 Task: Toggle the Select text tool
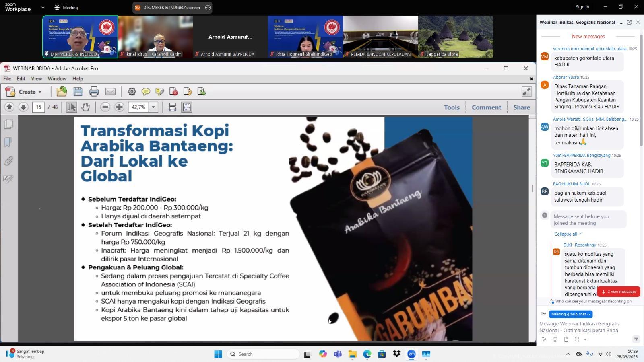tap(71, 107)
